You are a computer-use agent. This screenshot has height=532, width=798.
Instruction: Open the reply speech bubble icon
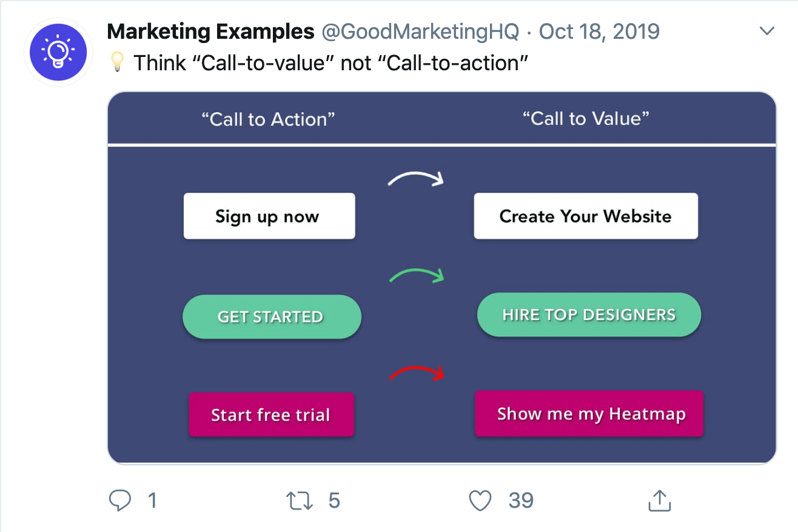(x=119, y=500)
